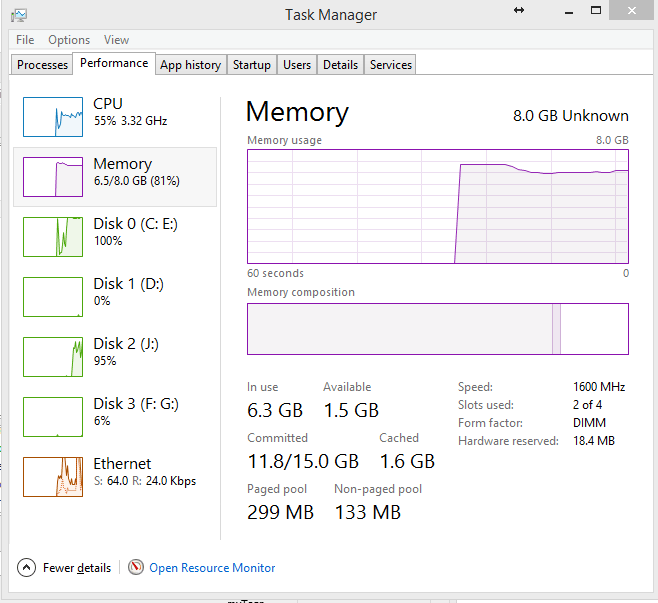Open Disk 3 (F: G:) graph thumbnail

pos(53,417)
